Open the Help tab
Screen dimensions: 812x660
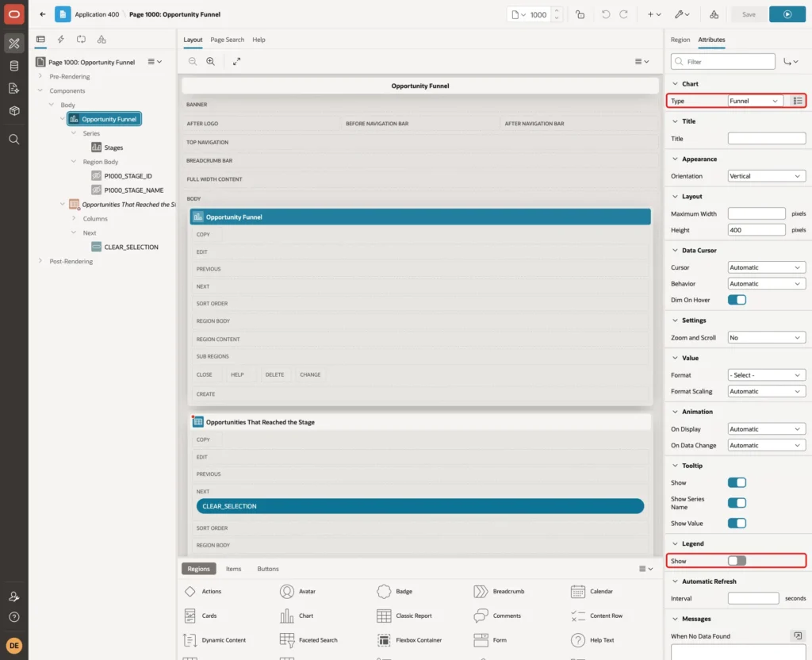pyautogui.click(x=259, y=40)
